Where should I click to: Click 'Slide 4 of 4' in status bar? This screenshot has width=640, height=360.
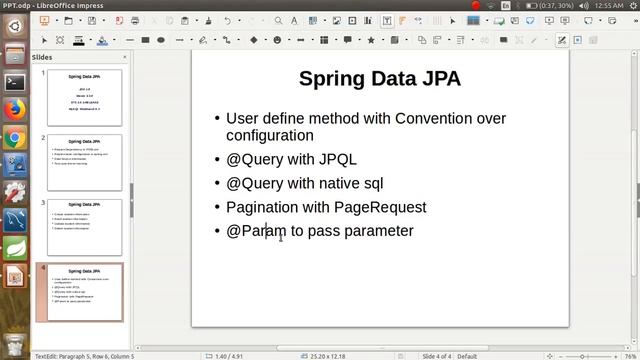(x=437, y=356)
